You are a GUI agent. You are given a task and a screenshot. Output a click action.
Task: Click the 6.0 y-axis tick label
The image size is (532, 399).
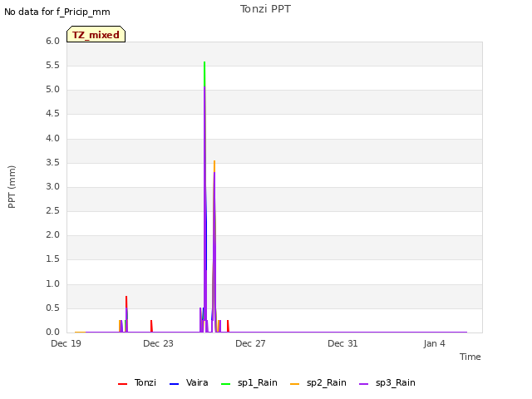pos(52,42)
